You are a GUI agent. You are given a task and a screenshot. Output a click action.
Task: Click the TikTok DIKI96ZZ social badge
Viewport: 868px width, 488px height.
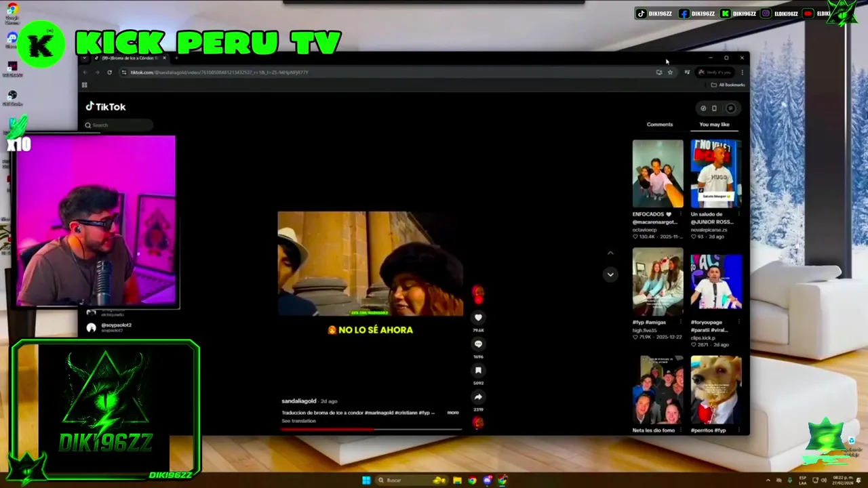pos(655,14)
